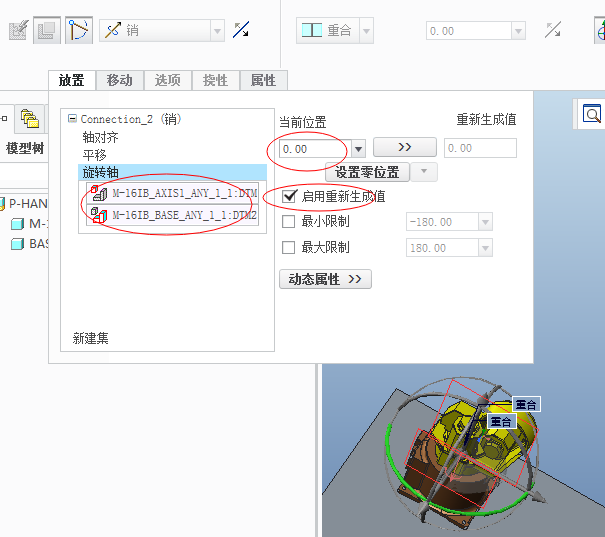Open the current position value dropdown arrow
This screenshot has height=537, width=605.
[358, 149]
